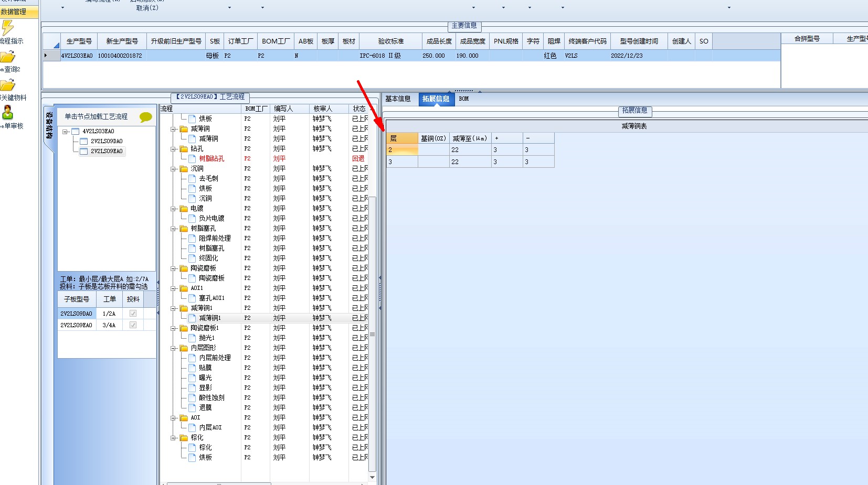
Task: Click the 内层图形 folder icon
Action: (x=184, y=348)
